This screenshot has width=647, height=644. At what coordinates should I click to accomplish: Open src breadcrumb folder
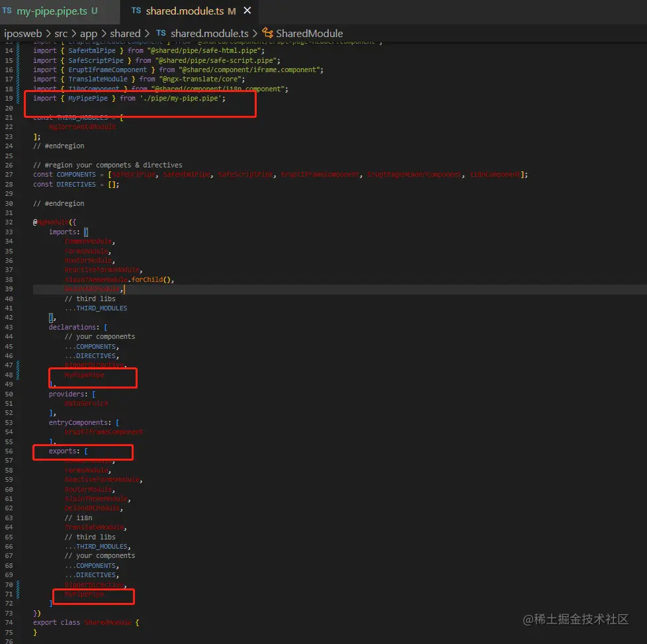[x=61, y=34]
